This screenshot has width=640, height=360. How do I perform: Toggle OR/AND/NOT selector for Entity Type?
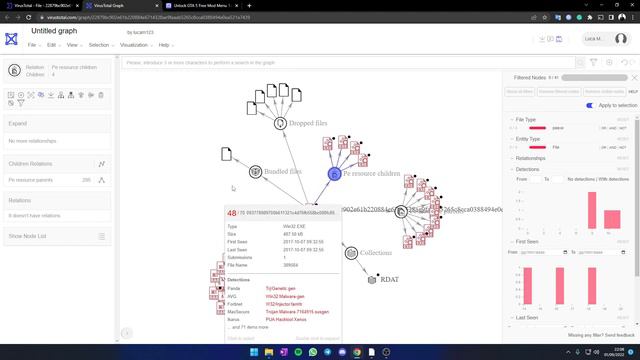[x=613, y=147]
